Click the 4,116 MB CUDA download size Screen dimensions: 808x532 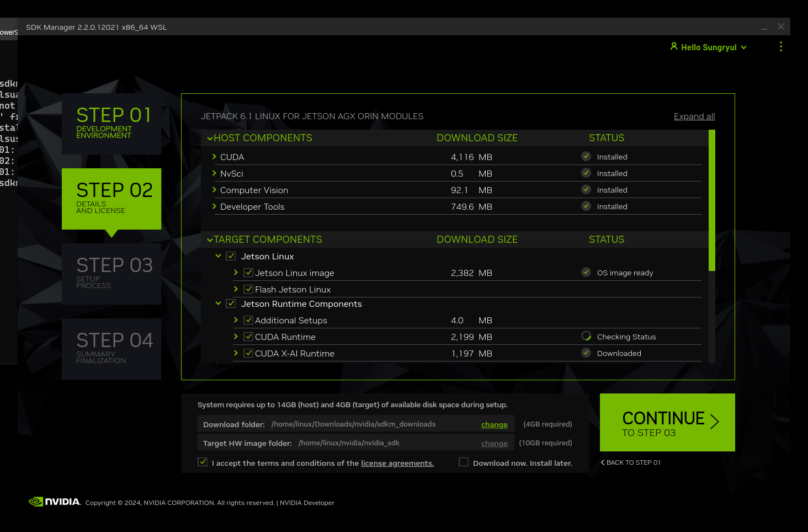pyautogui.click(x=471, y=157)
